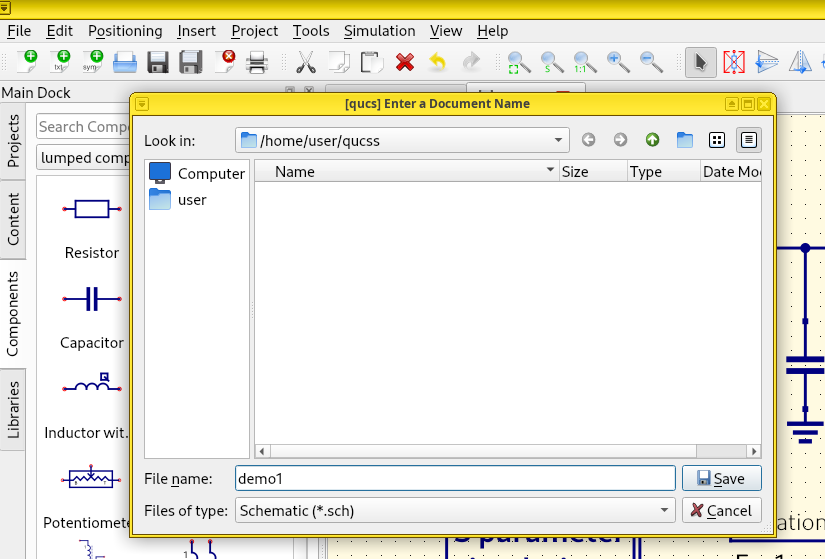Click the parent directory up arrow icon
This screenshot has width=825, height=559.
652,140
